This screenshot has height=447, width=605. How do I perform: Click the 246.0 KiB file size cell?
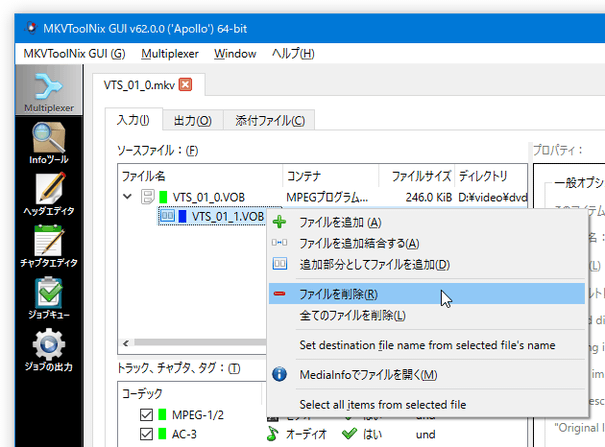click(x=428, y=197)
